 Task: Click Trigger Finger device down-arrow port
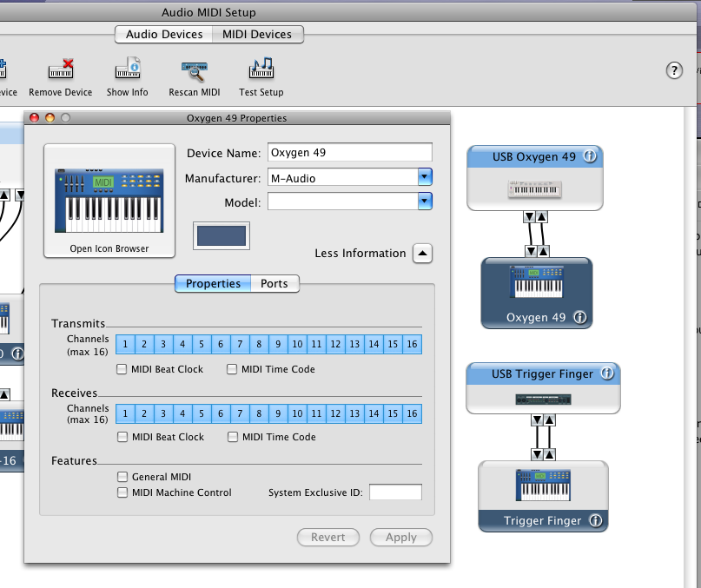coord(537,455)
